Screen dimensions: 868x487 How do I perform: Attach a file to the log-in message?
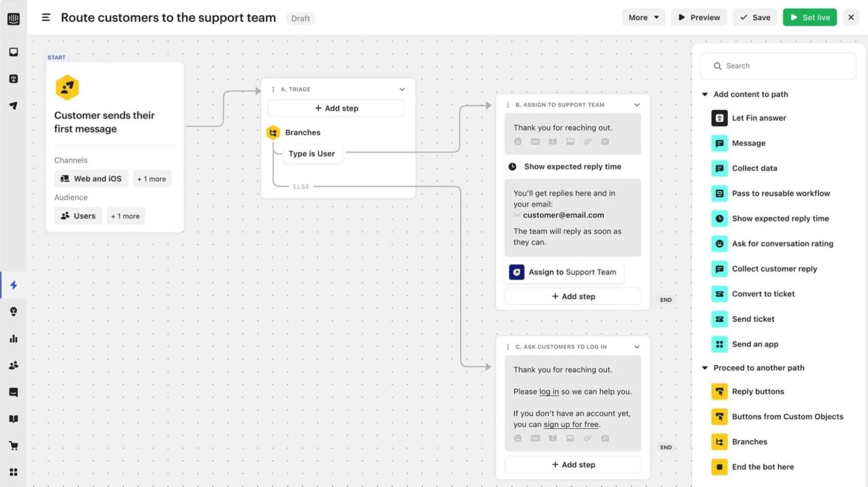point(587,438)
